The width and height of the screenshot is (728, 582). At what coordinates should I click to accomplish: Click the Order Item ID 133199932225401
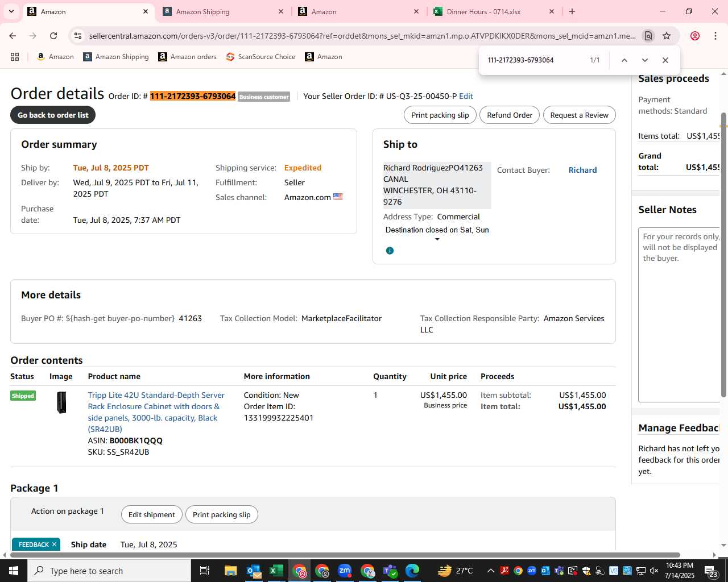pyautogui.click(x=279, y=418)
